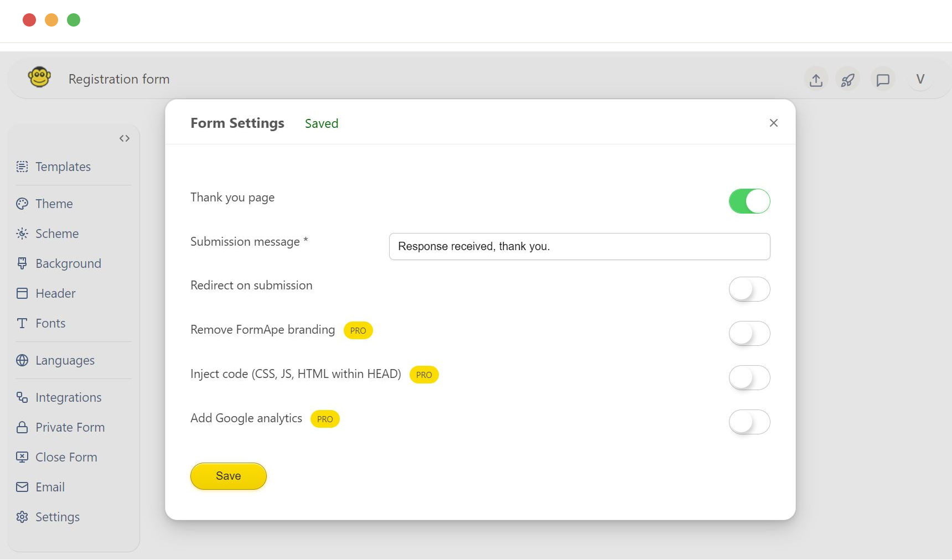952x560 pixels.
Task: Open the V user avatar menu
Action: pos(920,79)
